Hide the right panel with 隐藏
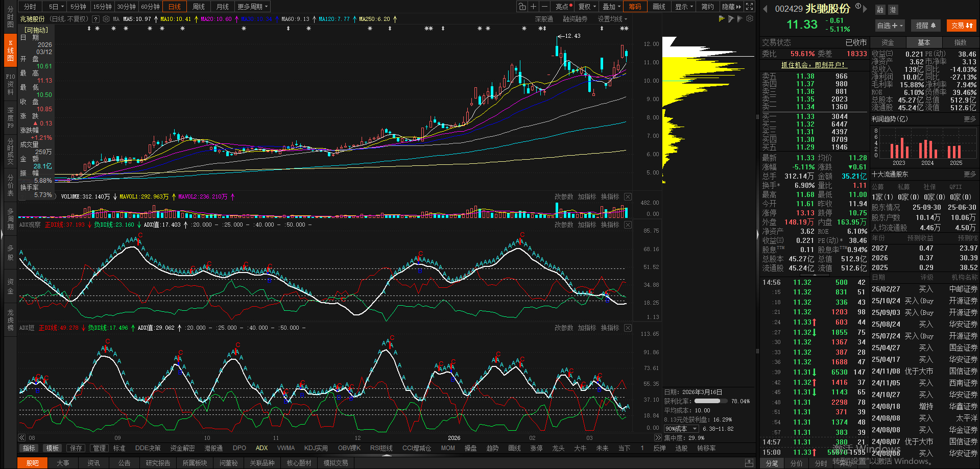Image resolution: width=980 pixels, height=469 pixels. [x=731, y=7]
